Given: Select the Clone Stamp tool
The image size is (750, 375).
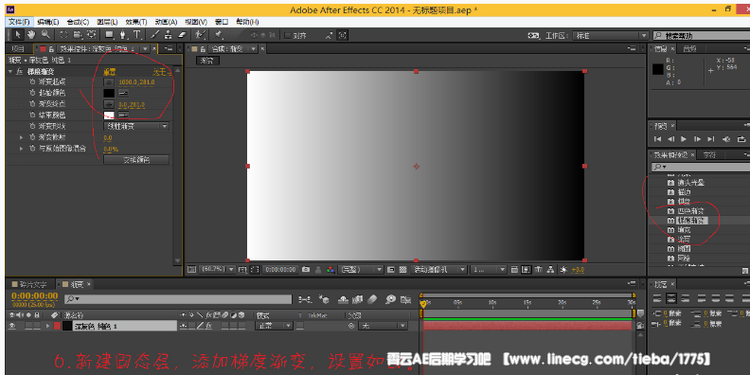Looking at the screenshot, I should click(x=168, y=34).
